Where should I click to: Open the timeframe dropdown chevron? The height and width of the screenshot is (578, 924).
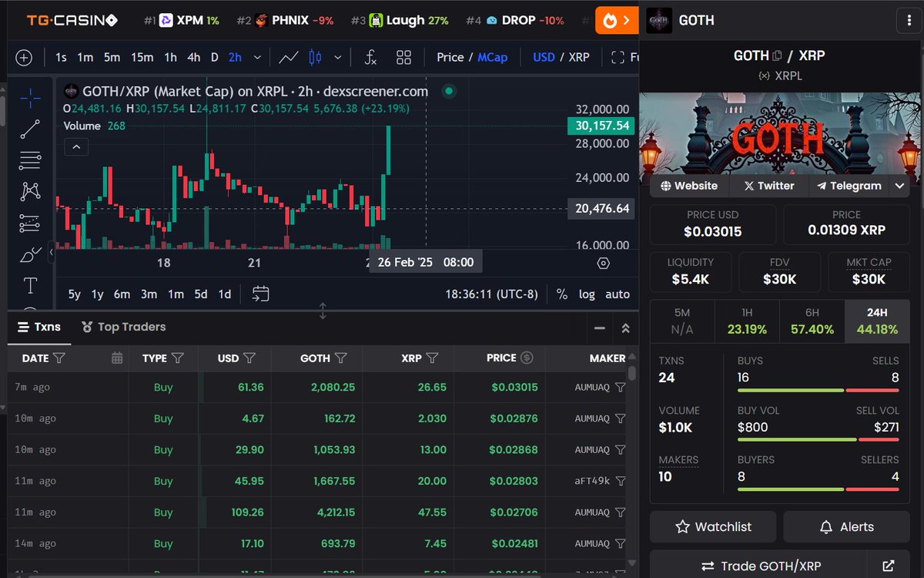point(258,57)
